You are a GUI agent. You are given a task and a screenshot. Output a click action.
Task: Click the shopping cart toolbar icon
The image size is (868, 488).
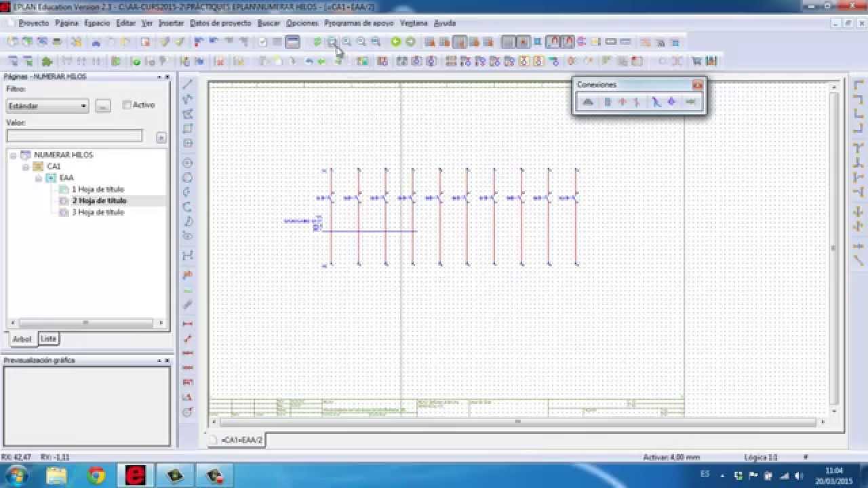[696, 62]
